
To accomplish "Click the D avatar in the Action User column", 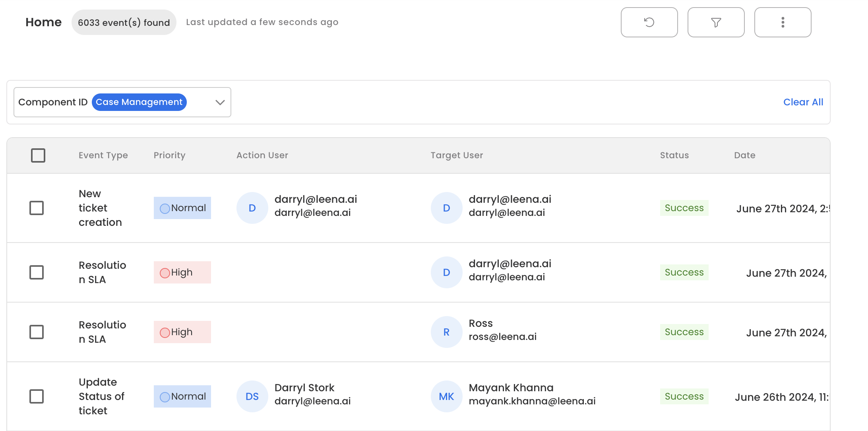I will click(252, 208).
